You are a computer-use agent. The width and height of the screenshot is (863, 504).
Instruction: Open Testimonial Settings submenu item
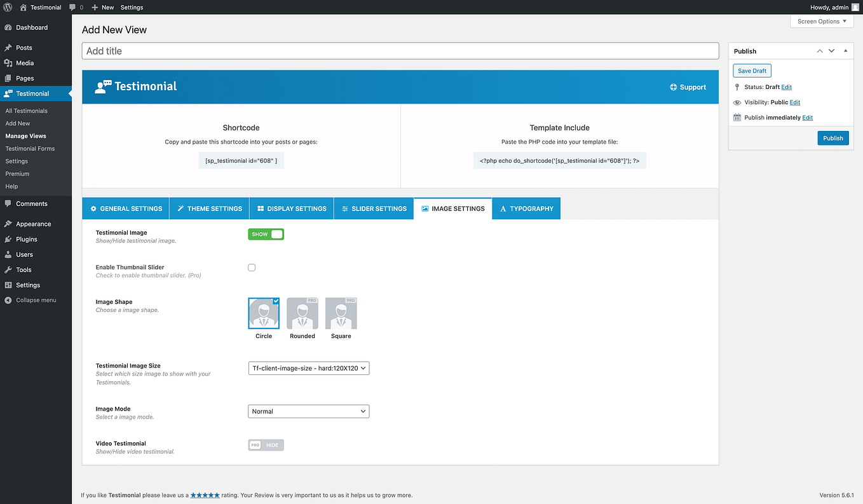coord(17,161)
